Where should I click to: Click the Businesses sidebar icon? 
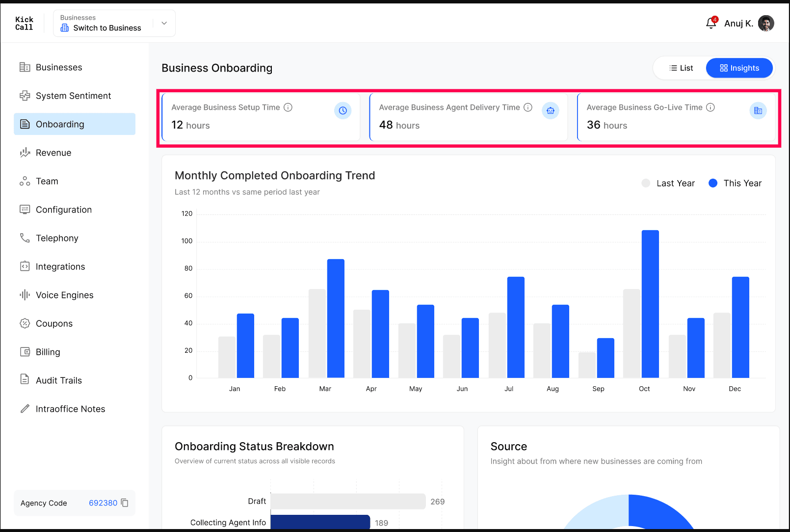click(x=25, y=67)
